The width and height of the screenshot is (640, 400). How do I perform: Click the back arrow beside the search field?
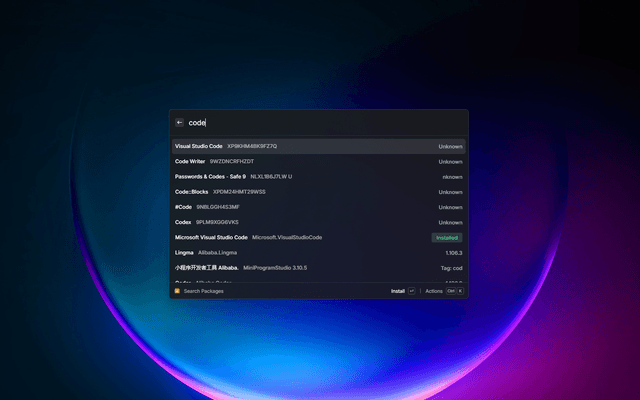click(x=179, y=123)
